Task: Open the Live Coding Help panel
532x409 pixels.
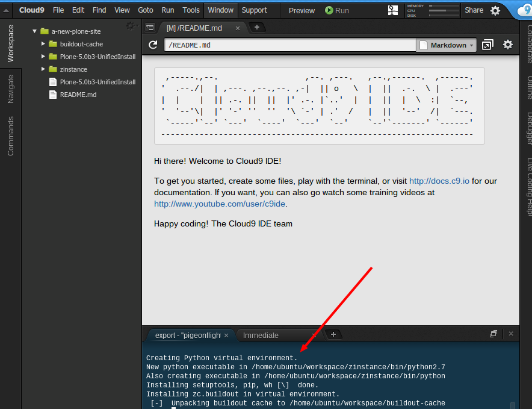Action: point(528,187)
